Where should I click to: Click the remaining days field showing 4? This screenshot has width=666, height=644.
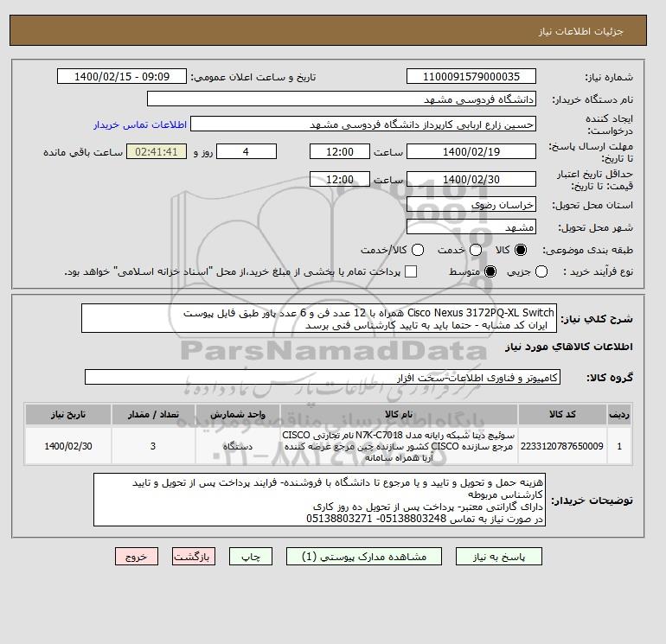(247, 151)
